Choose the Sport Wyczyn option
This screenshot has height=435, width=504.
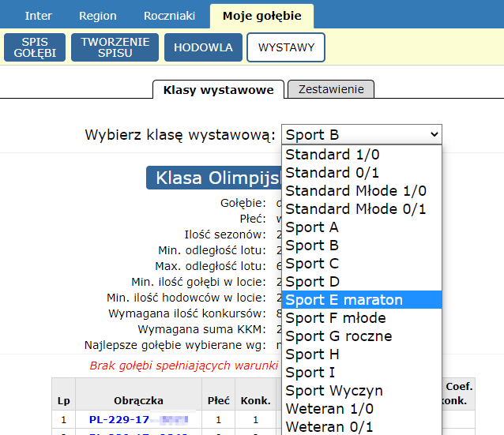333,391
